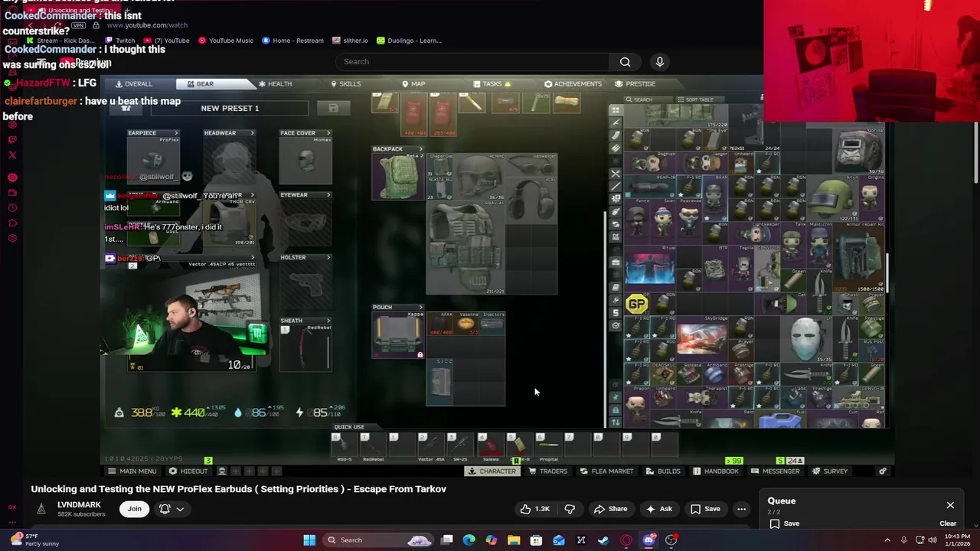Switch to the Health tab
The image size is (980, 551).
pos(275,83)
